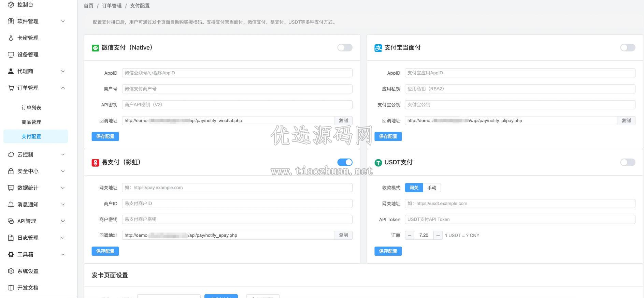Image resolution: width=644 pixels, height=298 pixels.
Task: Click the 云控制 cloud icon
Action: pos(11,154)
